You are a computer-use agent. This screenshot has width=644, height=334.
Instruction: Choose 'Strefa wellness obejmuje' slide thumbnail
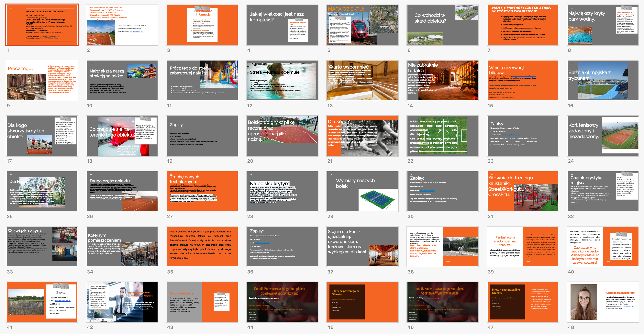pos(282,80)
